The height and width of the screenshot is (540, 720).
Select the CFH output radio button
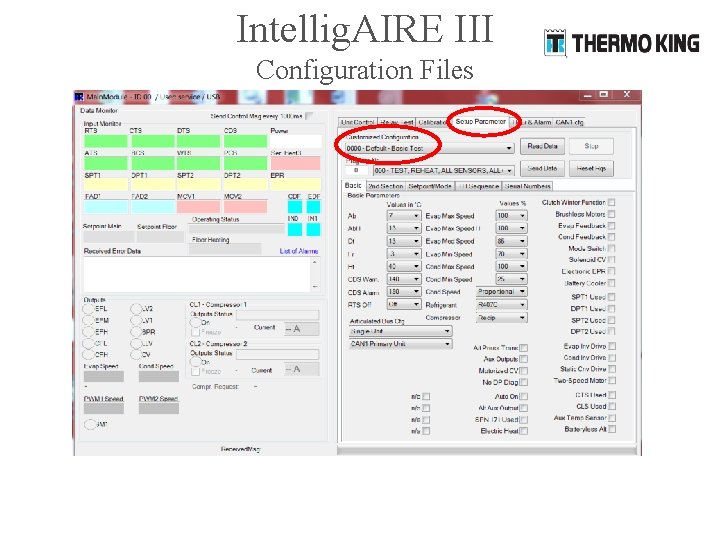click(x=88, y=354)
